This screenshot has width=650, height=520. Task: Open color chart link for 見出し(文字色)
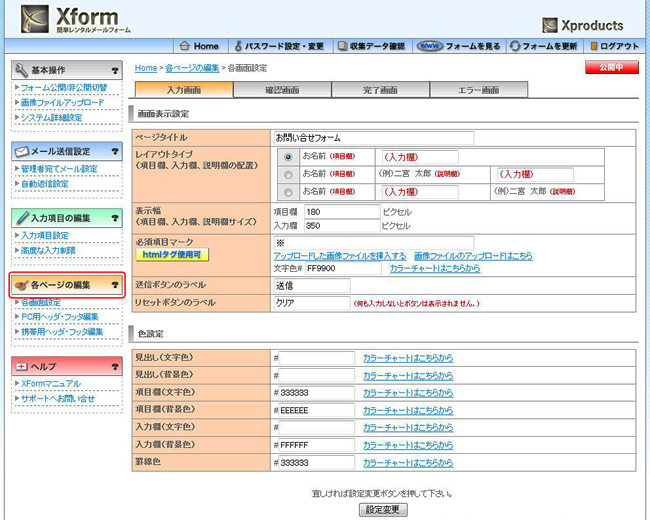click(408, 358)
